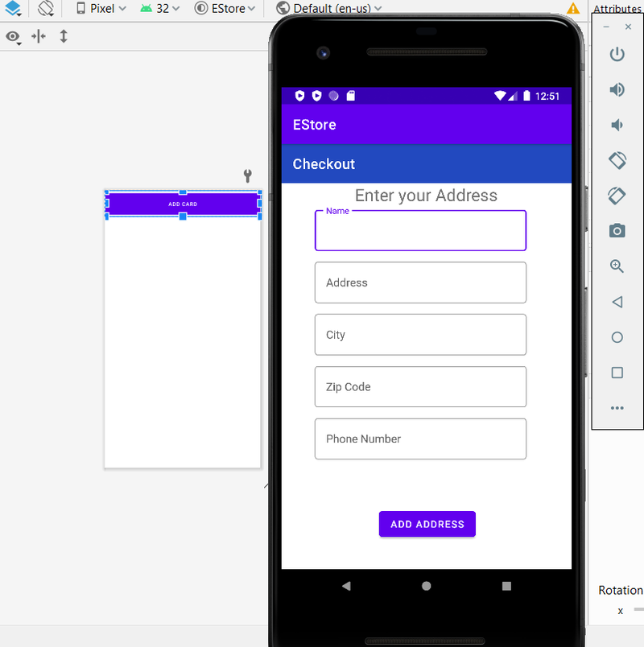Click the City input field
The height and width of the screenshot is (647, 644).
[420, 335]
